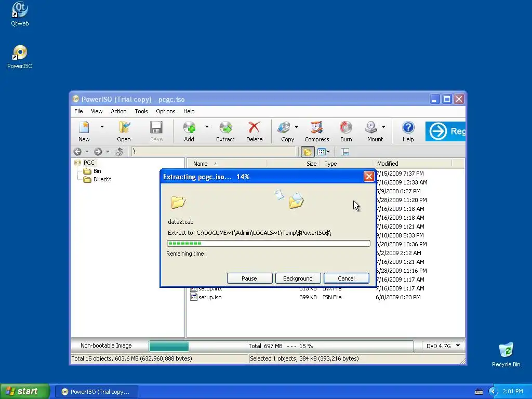Close the Extracting dialog
Screen dimensions: 532x399
[x=369, y=177]
